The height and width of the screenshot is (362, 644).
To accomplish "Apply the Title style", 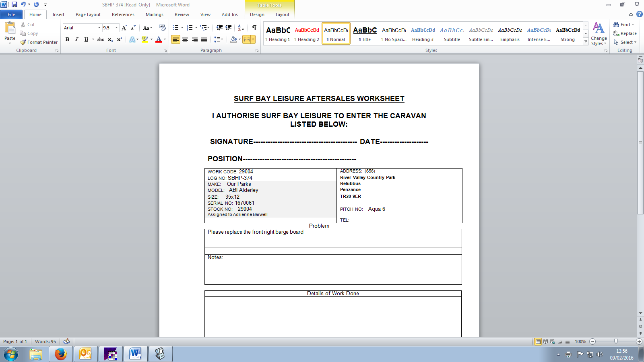I will tap(365, 33).
